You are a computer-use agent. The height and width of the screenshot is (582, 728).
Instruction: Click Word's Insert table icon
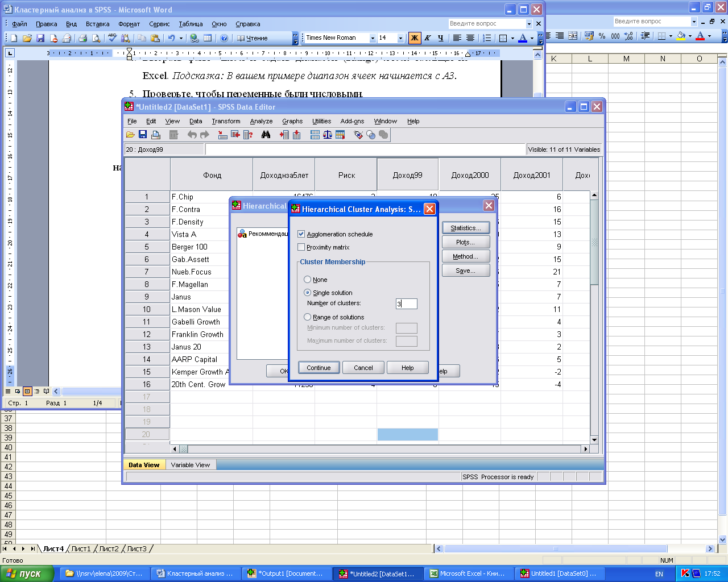(x=208, y=38)
